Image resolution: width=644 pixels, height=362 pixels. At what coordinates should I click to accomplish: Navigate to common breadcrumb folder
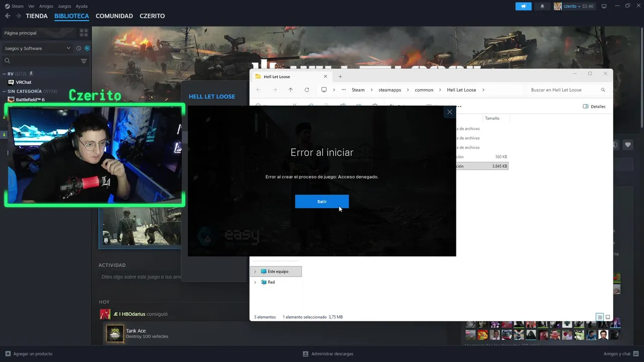click(x=424, y=90)
